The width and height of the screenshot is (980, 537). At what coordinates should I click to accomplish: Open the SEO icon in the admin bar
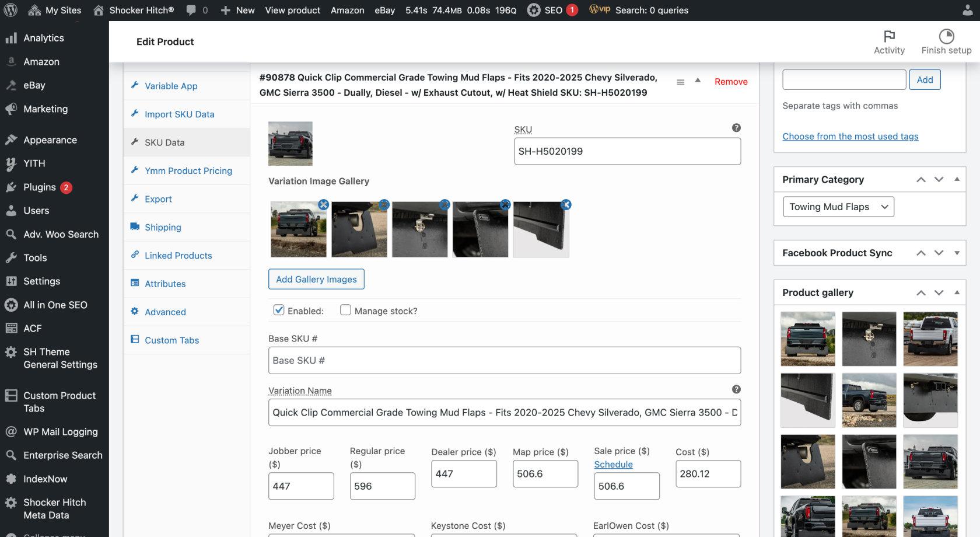tap(534, 10)
